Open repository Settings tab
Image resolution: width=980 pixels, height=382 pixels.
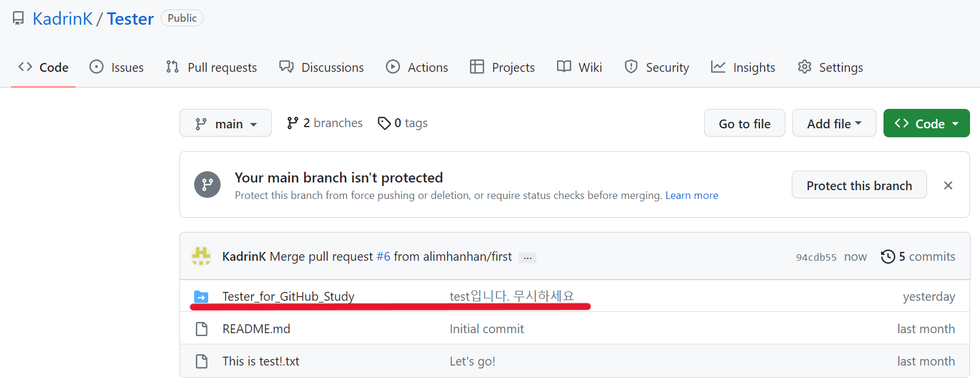[x=830, y=68]
